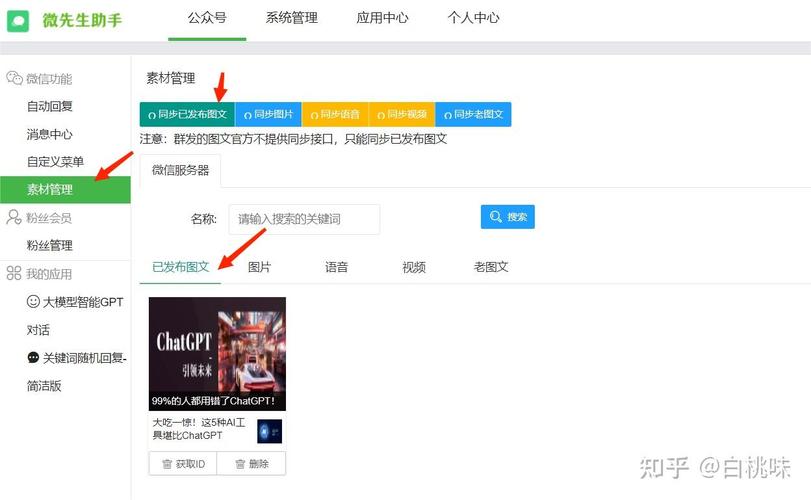Screen dimensions: 811x500
Task: Click the WeChat icon beside 微信功能
Action: point(14,78)
